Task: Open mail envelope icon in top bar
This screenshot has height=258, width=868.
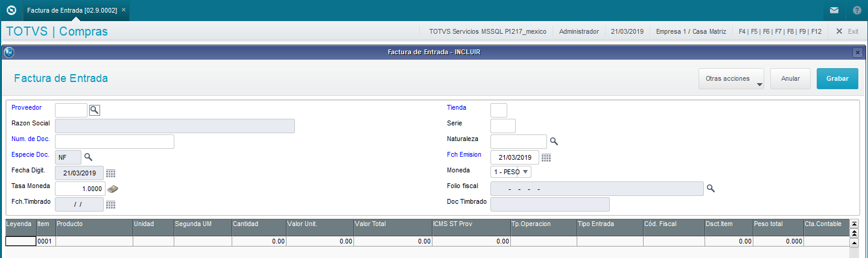Action: click(834, 10)
